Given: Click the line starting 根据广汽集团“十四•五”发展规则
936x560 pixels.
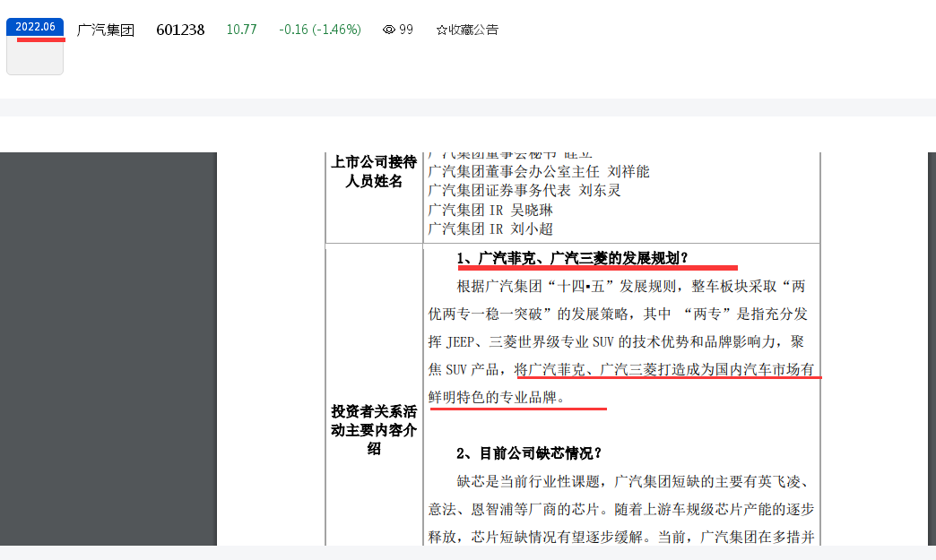Looking at the screenshot, I should coord(631,286).
